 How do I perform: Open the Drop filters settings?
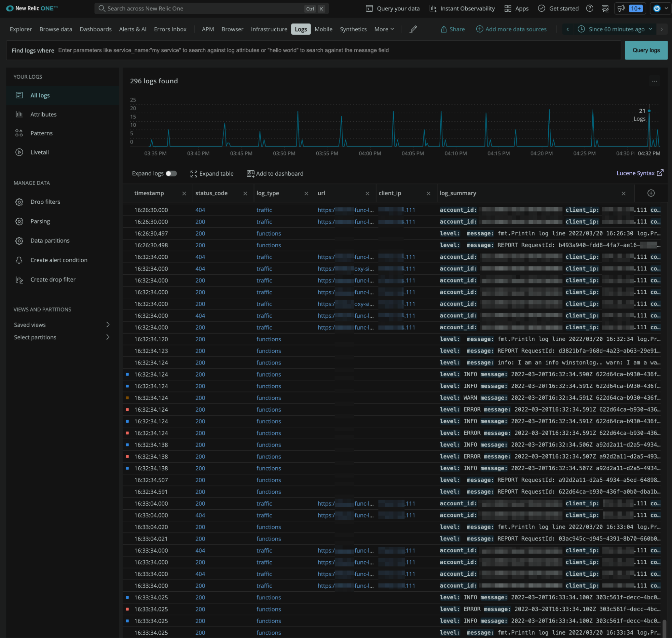click(45, 202)
